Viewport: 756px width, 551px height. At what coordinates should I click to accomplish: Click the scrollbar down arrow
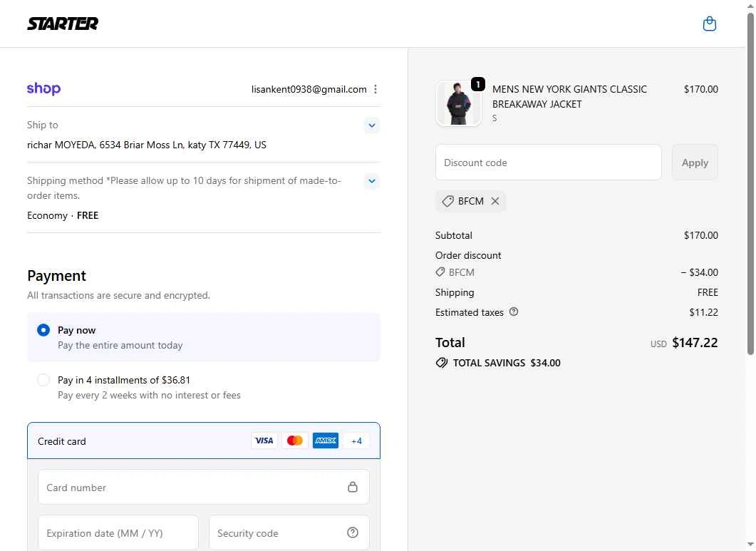(x=750, y=545)
